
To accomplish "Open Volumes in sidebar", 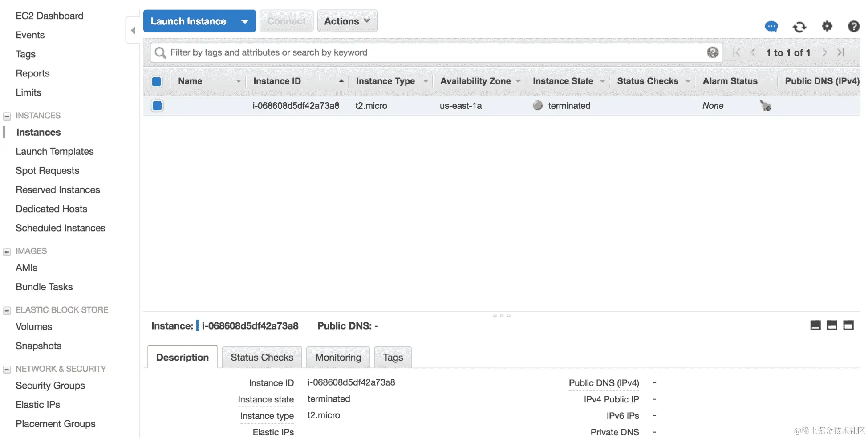I will (34, 326).
